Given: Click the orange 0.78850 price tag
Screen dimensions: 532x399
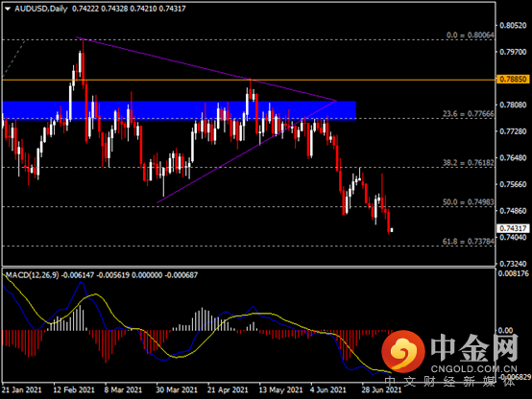Looking at the screenshot, I should click(x=513, y=80).
